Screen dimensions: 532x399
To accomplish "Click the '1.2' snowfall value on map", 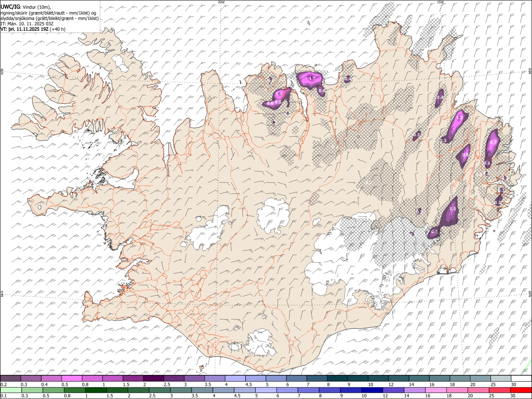I will pos(459,118).
